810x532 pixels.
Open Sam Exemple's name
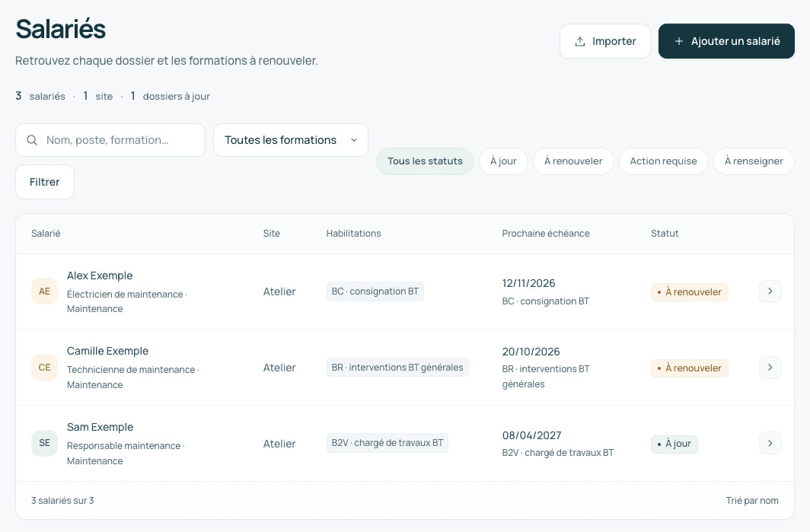pyautogui.click(x=100, y=427)
